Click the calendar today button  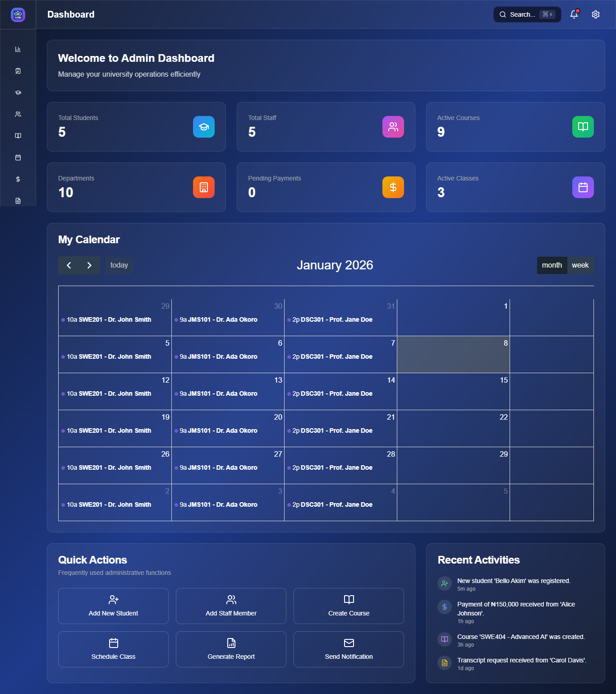coord(119,265)
